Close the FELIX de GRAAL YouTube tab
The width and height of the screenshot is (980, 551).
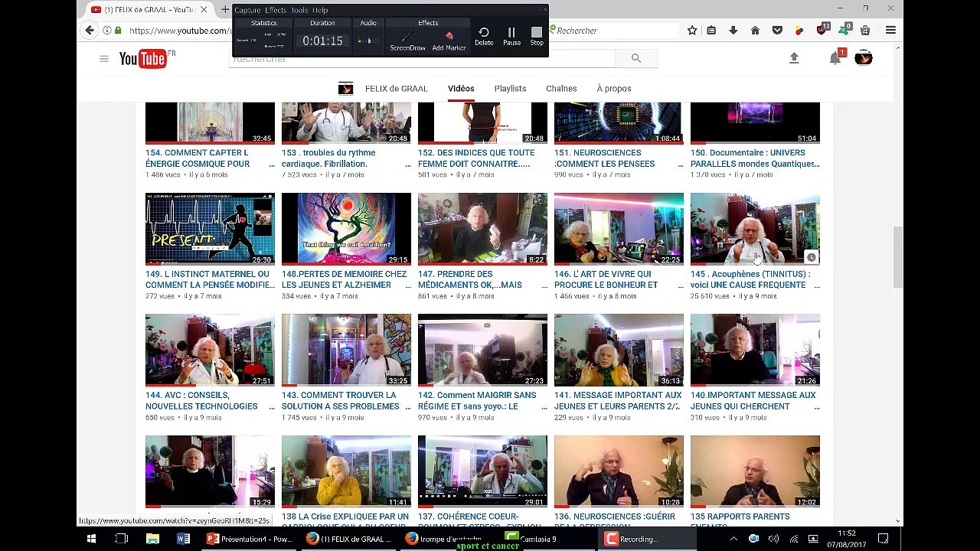point(204,9)
